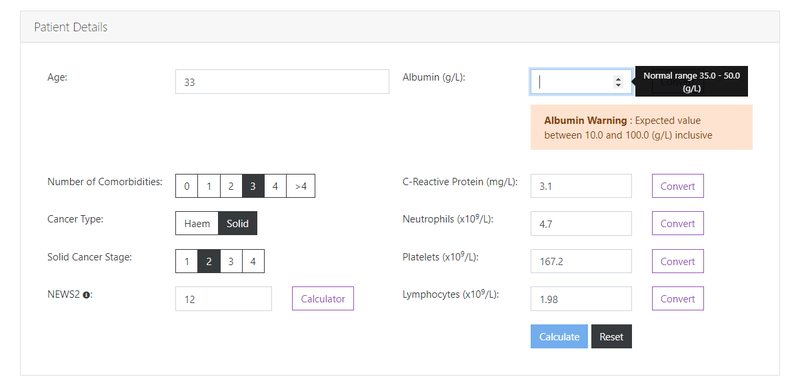
Task: Set solid cancer stage to 1
Action: tap(187, 262)
